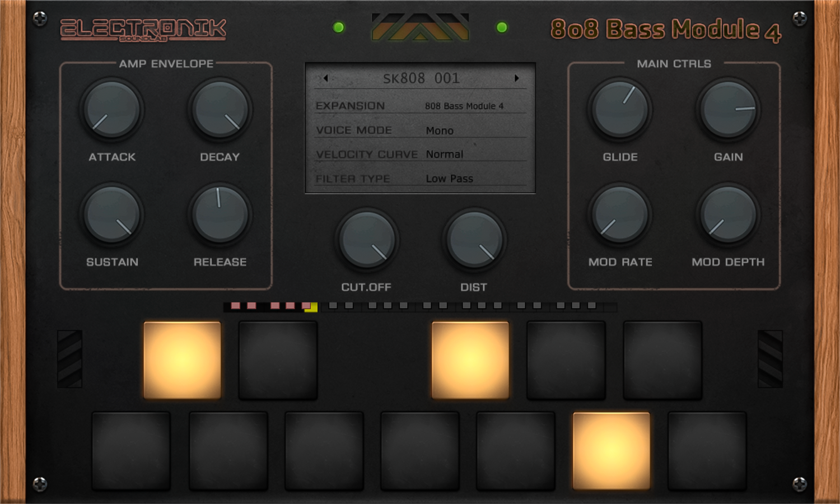Click the VELOCITY CURVE row label
The image size is (840, 504).
367,155
